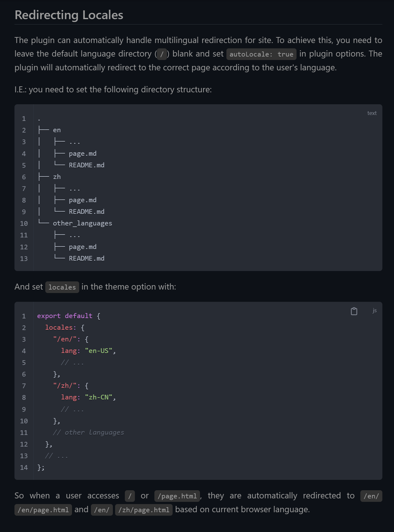The height and width of the screenshot is (532, 394).
Task: Click the "en-US" string value
Action: click(x=98, y=351)
